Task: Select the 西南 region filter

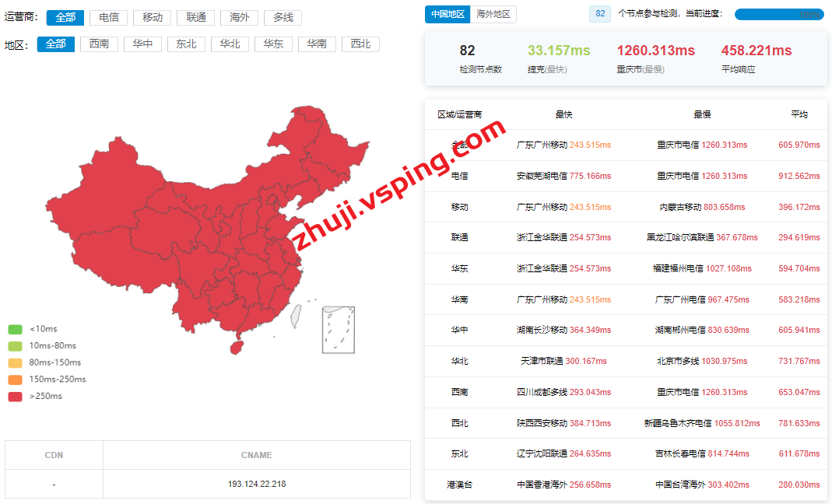Action: point(99,44)
